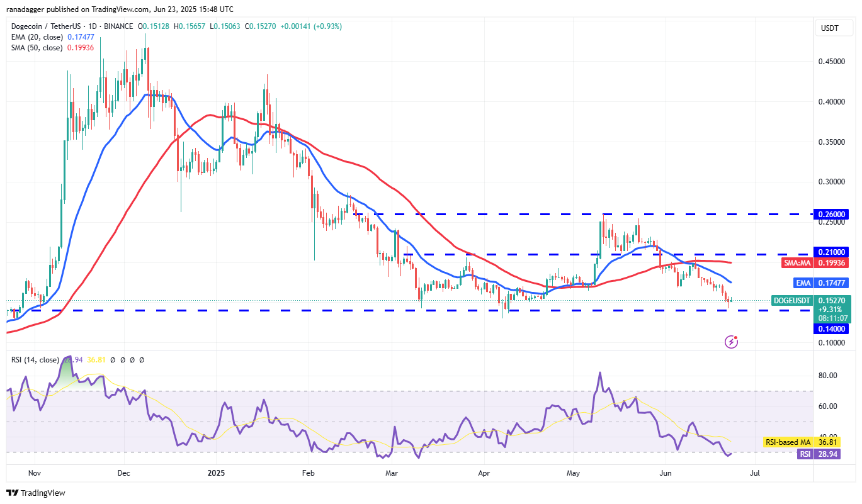Click the green DOGEUSDT price axis tag
This screenshot has height=504, width=862.
792,301
